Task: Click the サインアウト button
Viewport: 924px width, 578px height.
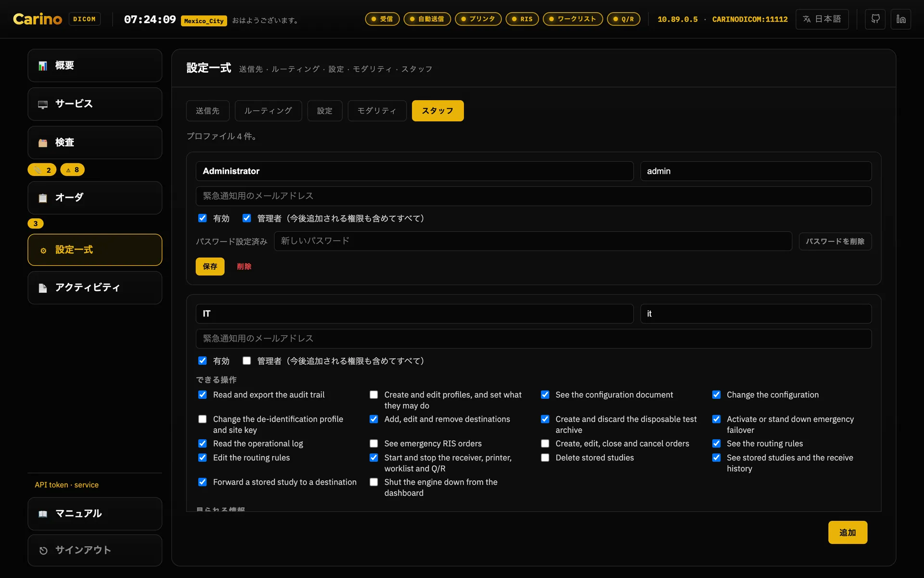Action: [x=95, y=550]
